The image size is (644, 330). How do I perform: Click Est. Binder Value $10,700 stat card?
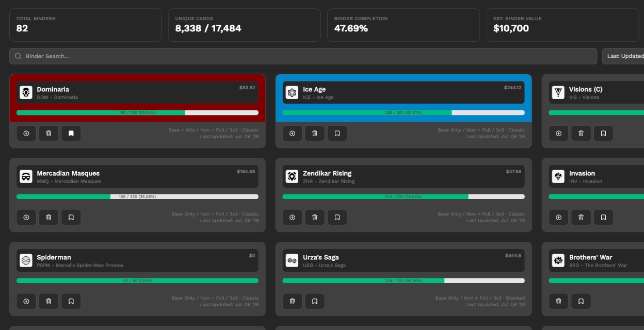click(562, 25)
